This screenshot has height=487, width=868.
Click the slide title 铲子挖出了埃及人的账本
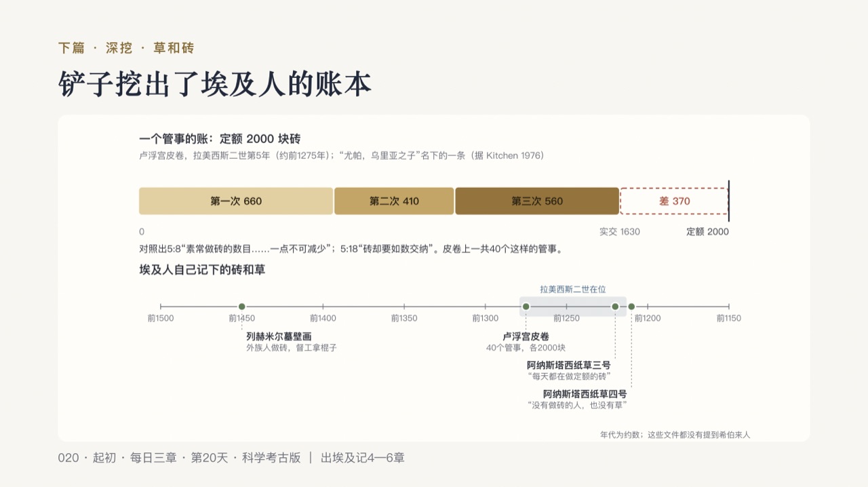[215, 85]
